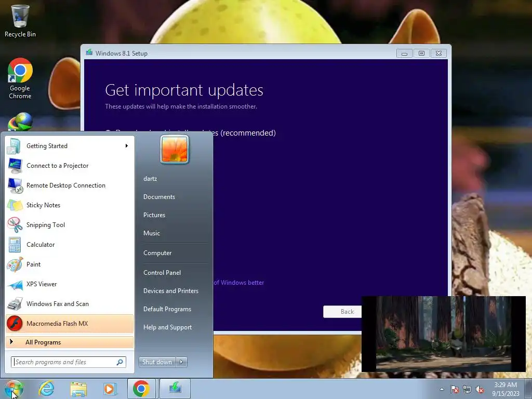Open the shut down options arrow
This screenshot has height=399, width=532.
click(x=181, y=362)
